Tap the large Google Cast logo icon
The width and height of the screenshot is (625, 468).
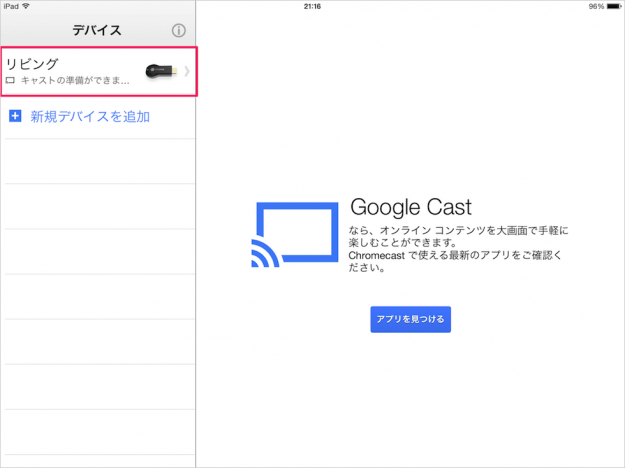(x=295, y=234)
